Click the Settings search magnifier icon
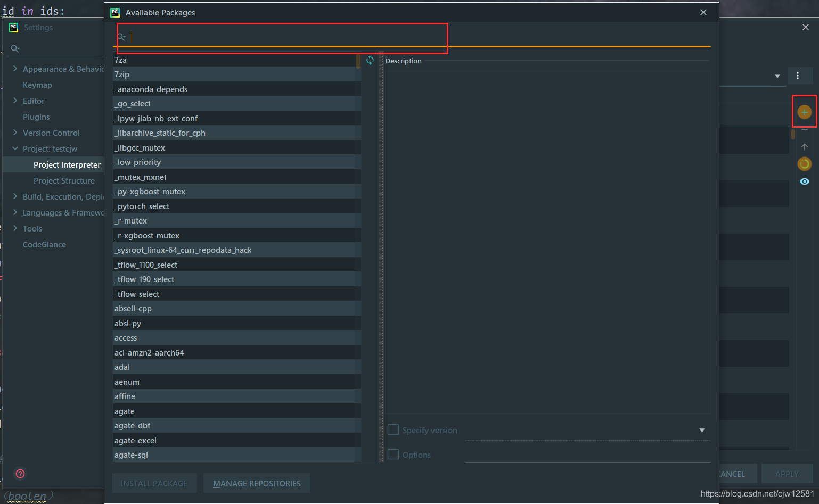This screenshot has height=504, width=819. pos(15,48)
